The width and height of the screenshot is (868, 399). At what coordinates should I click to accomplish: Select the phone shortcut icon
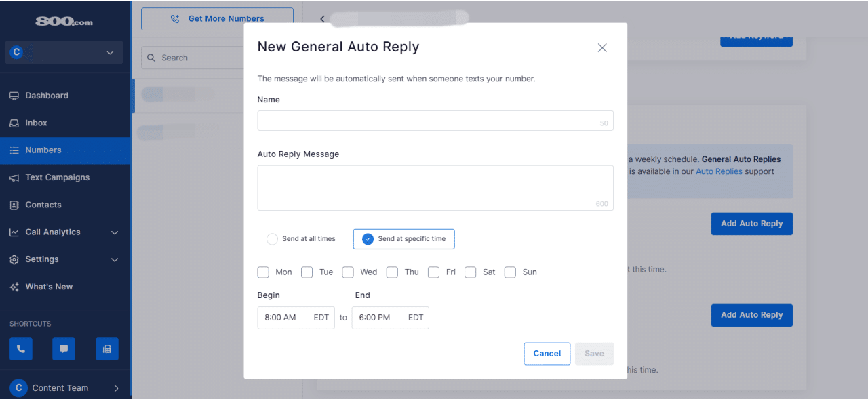[20, 348]
